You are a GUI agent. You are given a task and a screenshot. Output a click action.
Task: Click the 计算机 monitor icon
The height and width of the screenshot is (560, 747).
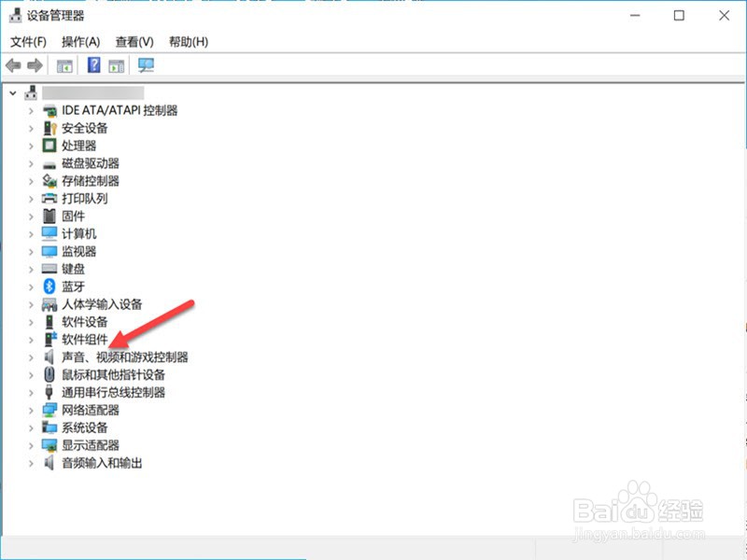coord(49,234)
